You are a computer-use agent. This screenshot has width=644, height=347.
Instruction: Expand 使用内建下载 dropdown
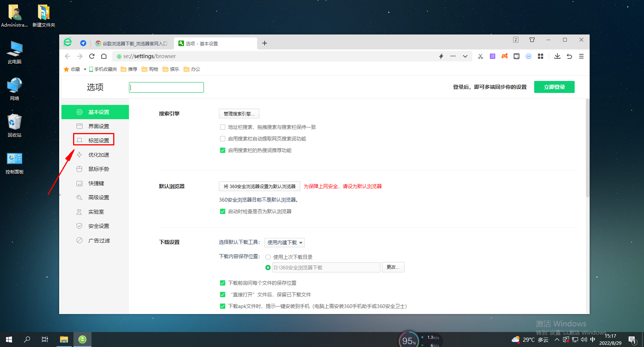point(285,242)
